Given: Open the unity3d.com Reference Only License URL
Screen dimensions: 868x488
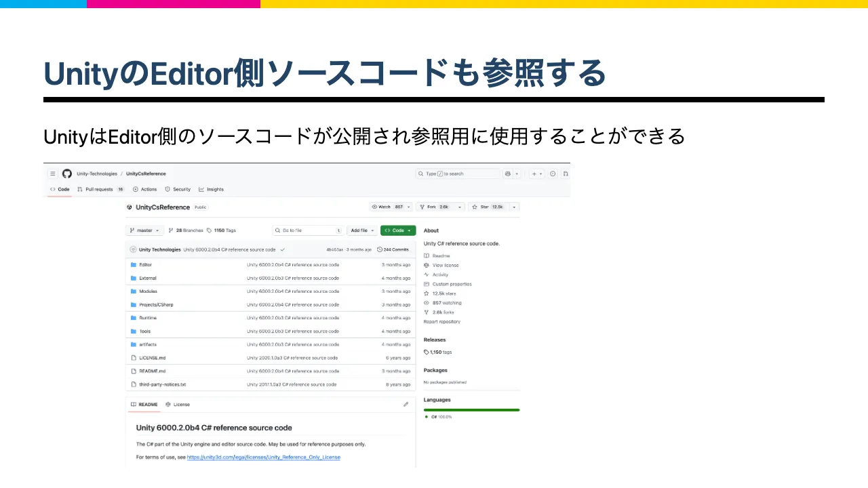Looking at the screenshot, I should coord(264,457).
